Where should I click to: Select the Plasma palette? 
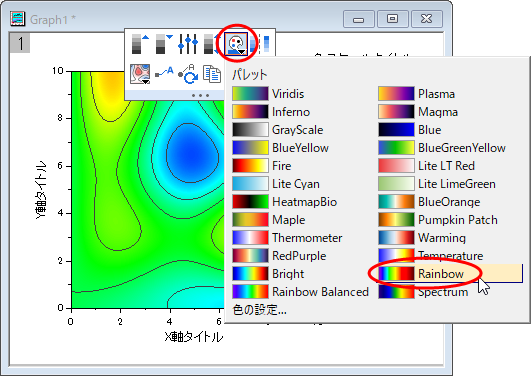pos(417,94)
